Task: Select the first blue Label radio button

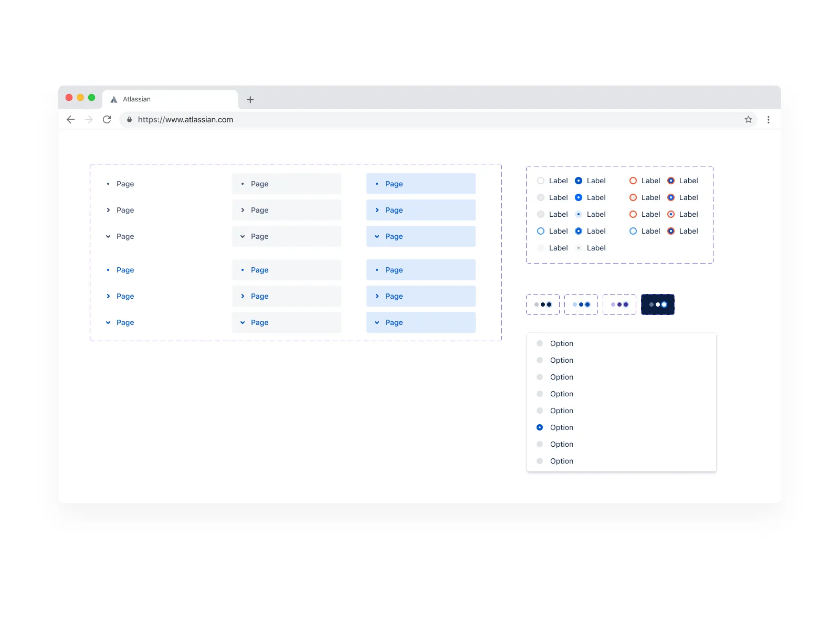Action: (x=579, y=180)
